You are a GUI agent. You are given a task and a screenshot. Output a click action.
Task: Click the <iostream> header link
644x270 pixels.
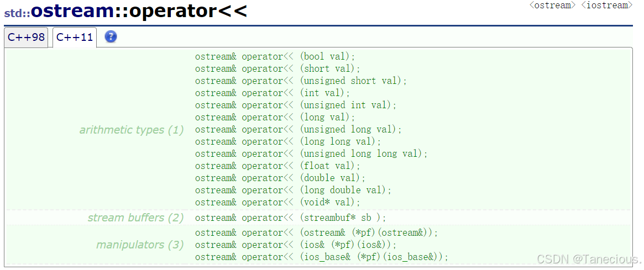(x=606, y=5)
